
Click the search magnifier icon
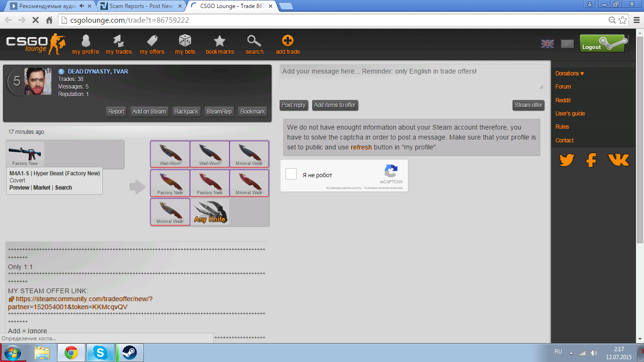click(254, 41)
